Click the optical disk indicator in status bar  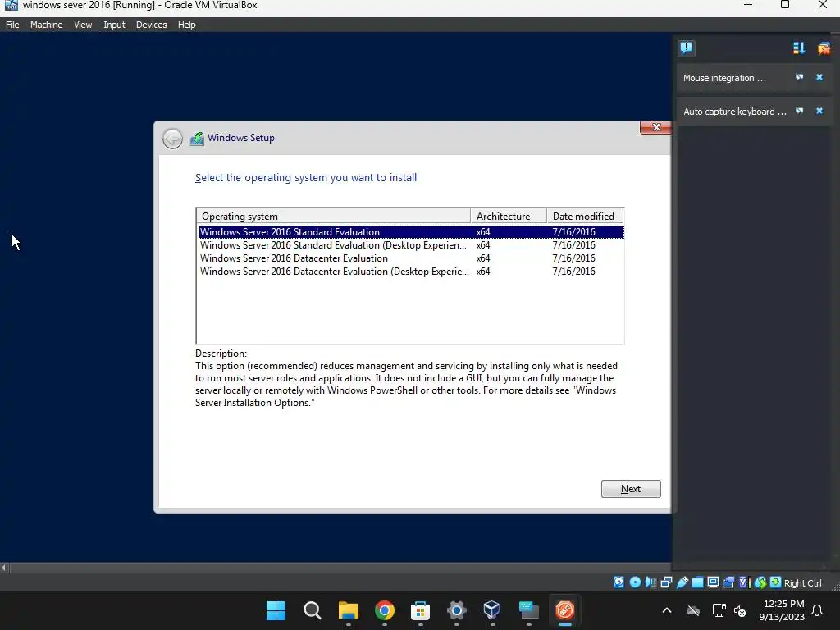coord(635,582)
